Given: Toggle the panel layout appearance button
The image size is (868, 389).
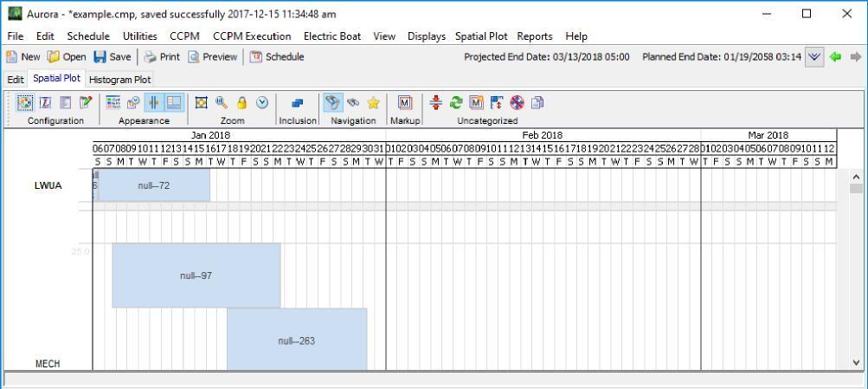Looking at the screenshot, I should (175, 103).
